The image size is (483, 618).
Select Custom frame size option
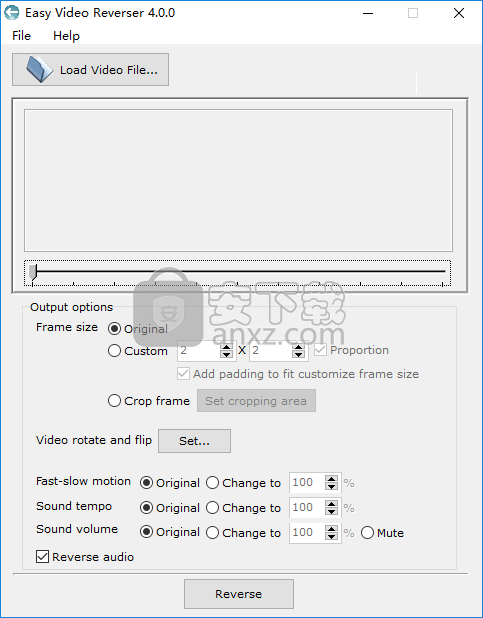pyautogui.click(x=114, y=351)
